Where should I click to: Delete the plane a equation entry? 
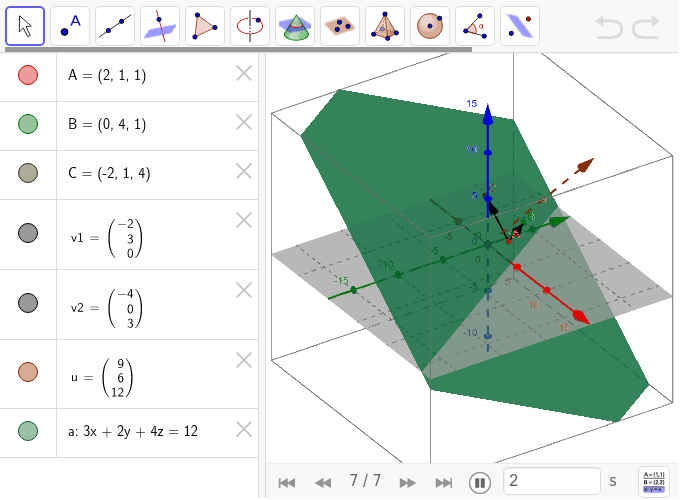click(x=244, y=429)
